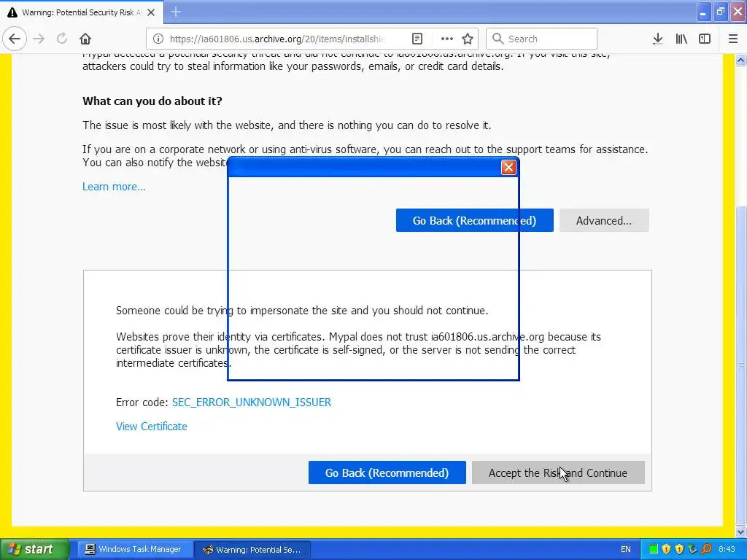Bookmark this page with the star icon
747x560 pixels.
468,39
